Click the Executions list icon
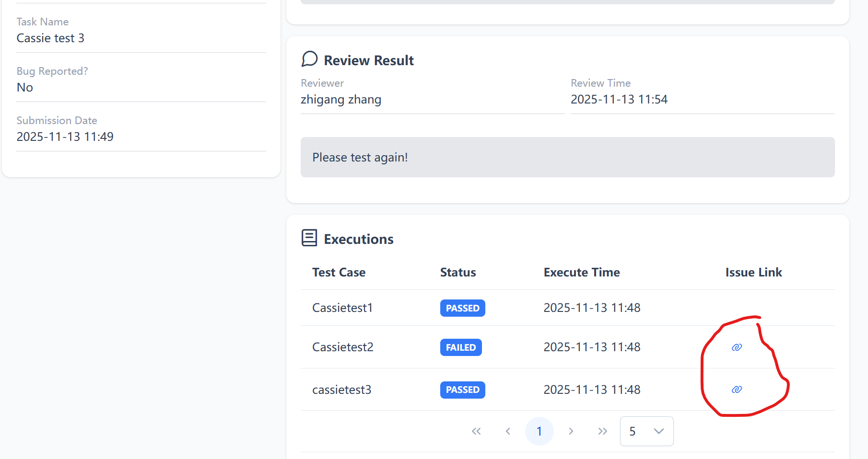 pyautogui.click(x=309, y=238)
